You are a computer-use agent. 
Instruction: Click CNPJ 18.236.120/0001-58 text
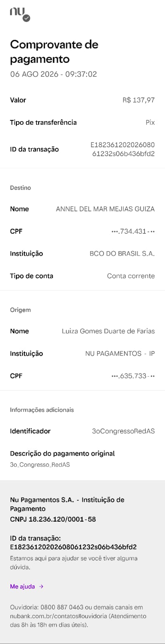point(53,519)
